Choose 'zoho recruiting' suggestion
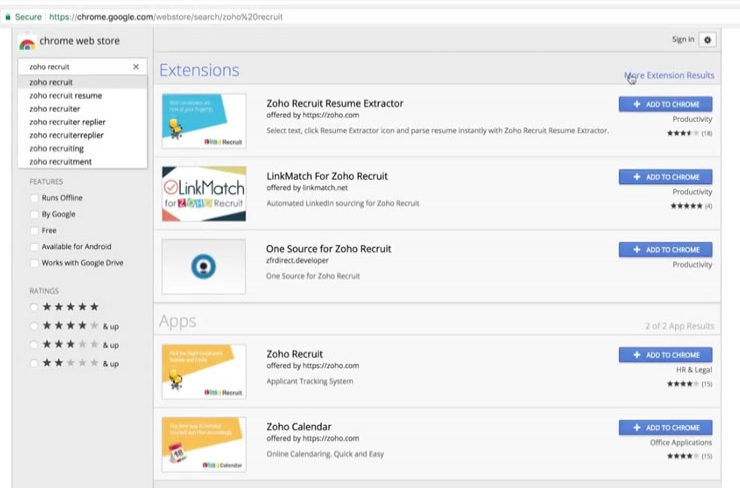The width and height of the screenshot is (740, 488). [83, 148]
